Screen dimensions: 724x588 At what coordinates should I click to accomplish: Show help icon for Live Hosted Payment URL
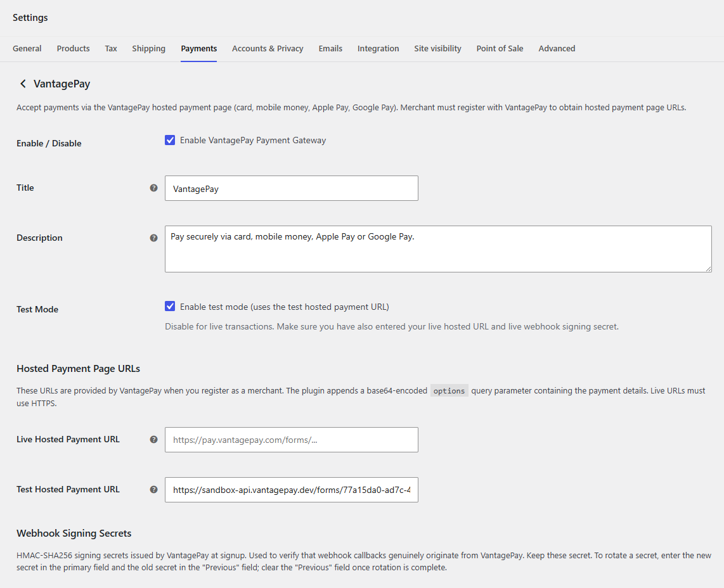tap(154, 439)
